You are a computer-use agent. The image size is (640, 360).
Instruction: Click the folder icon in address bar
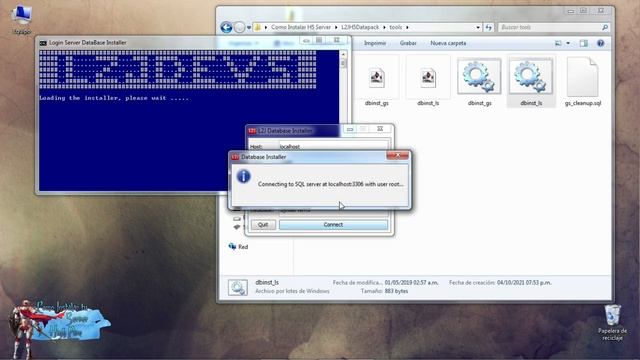pyautogui.click(x=258, y=27)
